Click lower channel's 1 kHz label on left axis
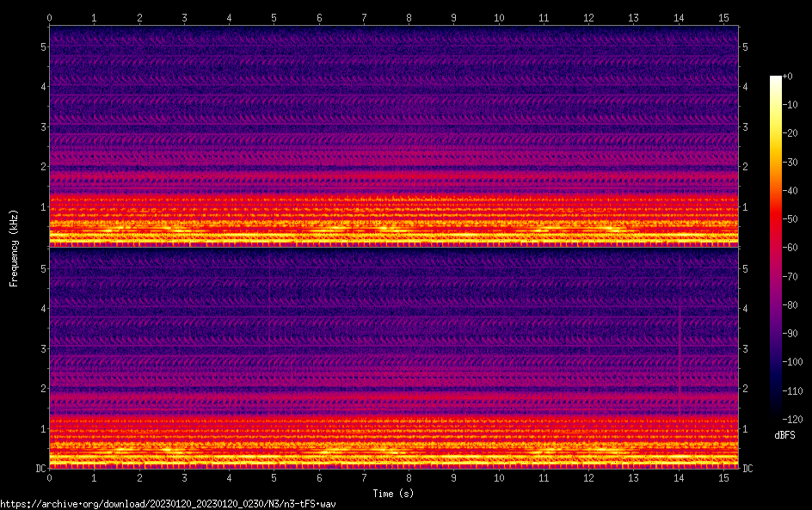 click(x=43, y=428)
